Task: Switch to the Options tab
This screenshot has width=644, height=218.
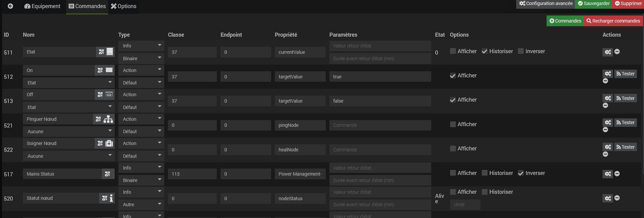Action: click(x=123, y=6)
